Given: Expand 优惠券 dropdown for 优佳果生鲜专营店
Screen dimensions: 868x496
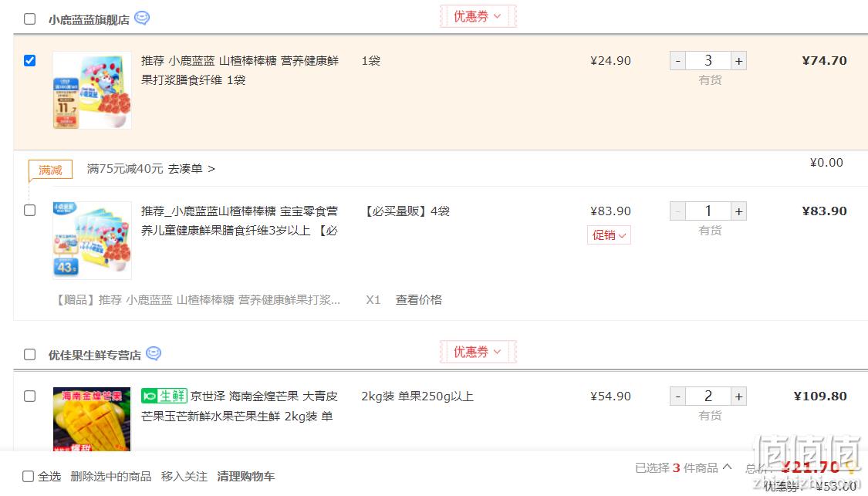Looking at the screenshot, I should (x=478, y=352).
